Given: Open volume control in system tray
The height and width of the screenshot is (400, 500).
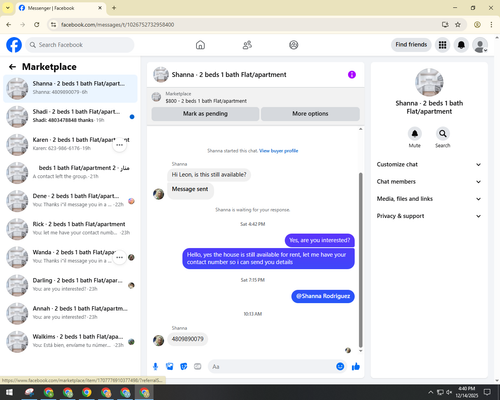Looking at the screenshot, I should tap(449, 392).
